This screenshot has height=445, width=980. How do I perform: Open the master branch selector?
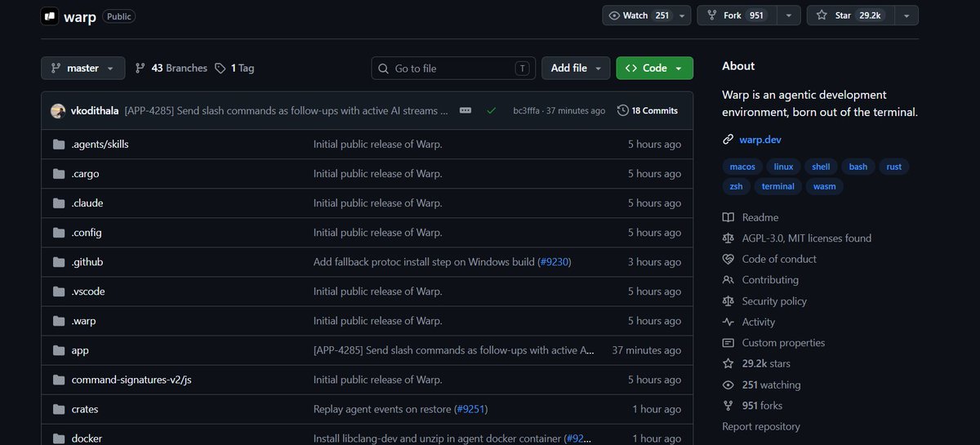(x=82, y=69)
